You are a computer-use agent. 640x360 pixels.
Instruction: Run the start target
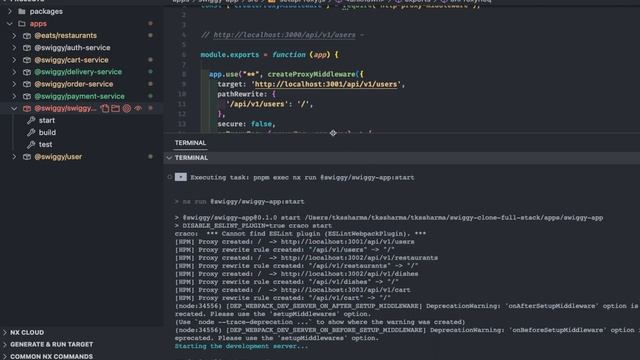[x=47, y=120]
